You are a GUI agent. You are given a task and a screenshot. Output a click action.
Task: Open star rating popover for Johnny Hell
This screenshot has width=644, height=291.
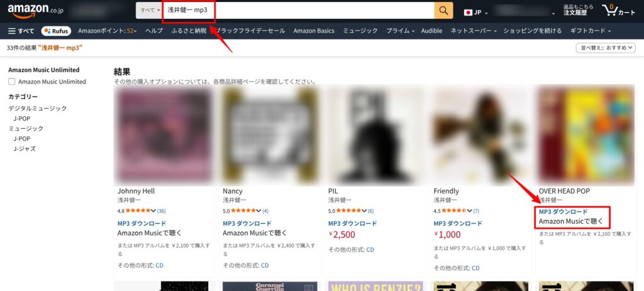tap(141, 211)
